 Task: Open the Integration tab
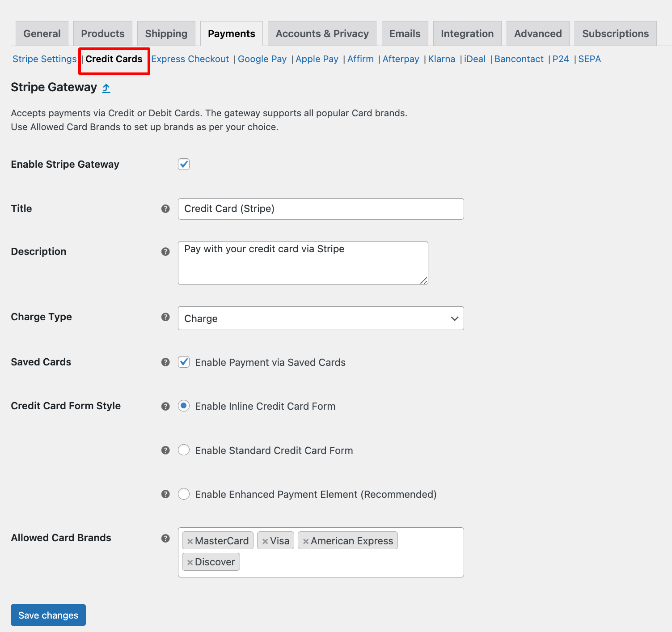click(x=467, y=34)
